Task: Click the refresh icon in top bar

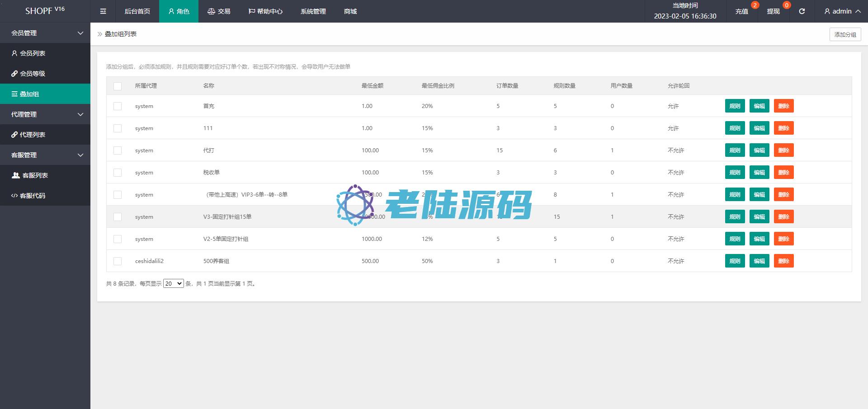Action: 802,11
